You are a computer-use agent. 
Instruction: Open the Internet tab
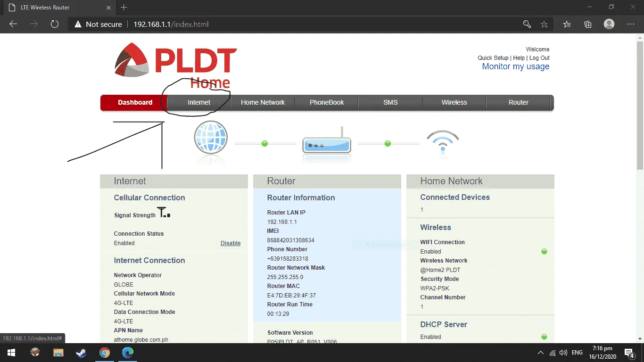point(199,102)
